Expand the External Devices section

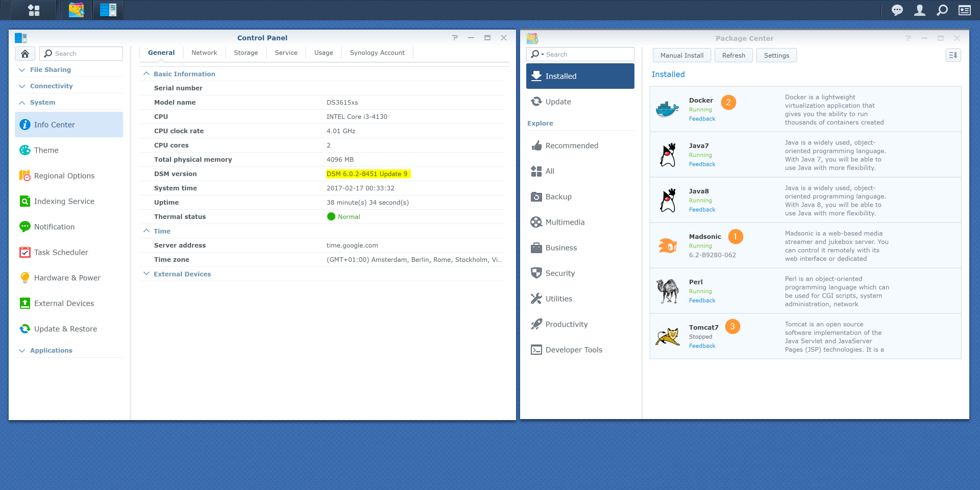click(147, 274)
